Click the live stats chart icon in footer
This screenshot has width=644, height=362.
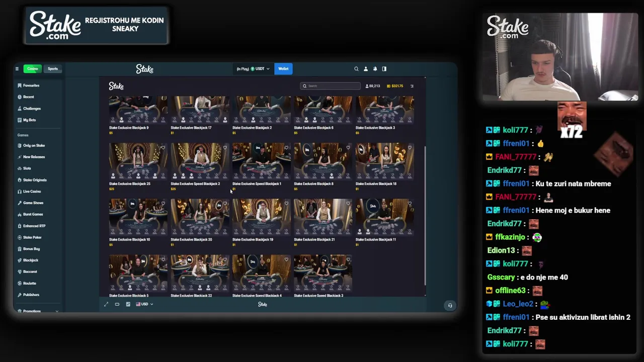point(128,304)
